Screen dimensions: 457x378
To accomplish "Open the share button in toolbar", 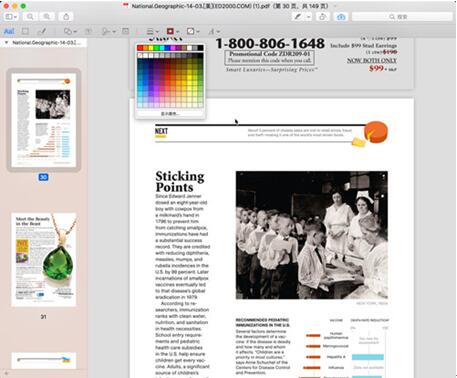I will point(66,17).
